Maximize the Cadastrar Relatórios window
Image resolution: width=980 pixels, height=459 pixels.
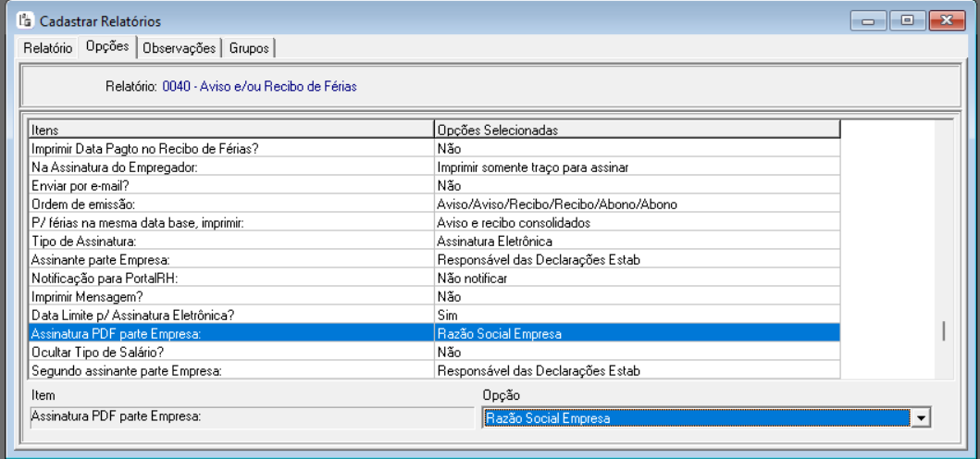908,19
